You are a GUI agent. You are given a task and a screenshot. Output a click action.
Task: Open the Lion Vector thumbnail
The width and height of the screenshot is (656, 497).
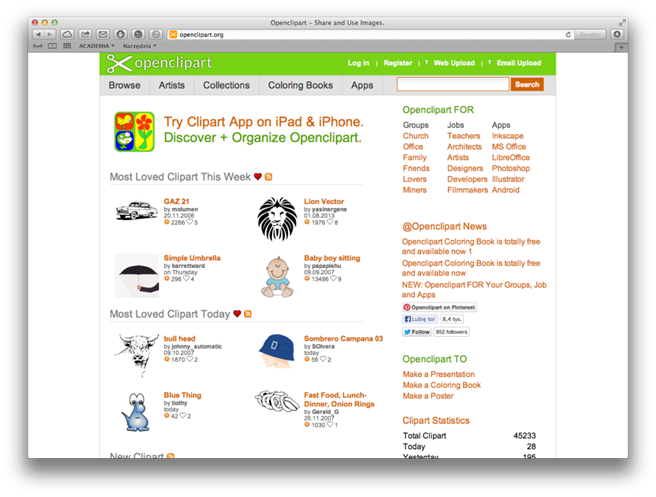click(x=277, y=219)
